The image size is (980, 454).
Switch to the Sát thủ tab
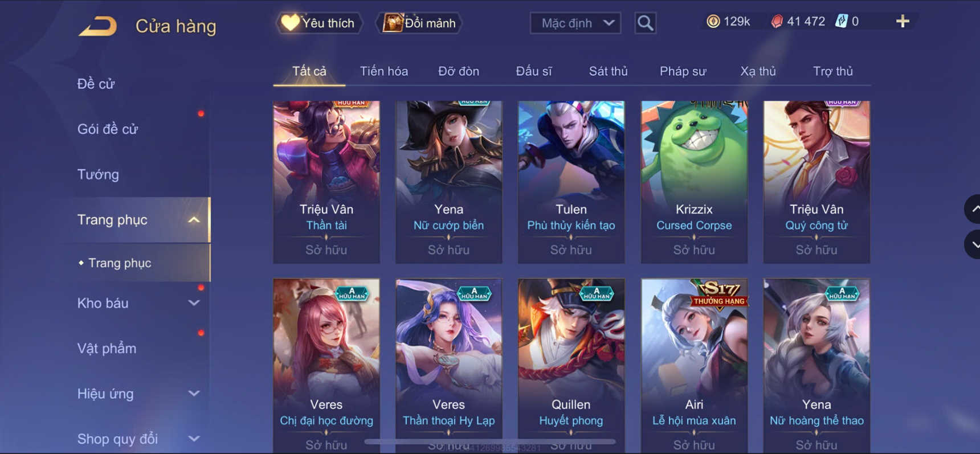point(608,71)
